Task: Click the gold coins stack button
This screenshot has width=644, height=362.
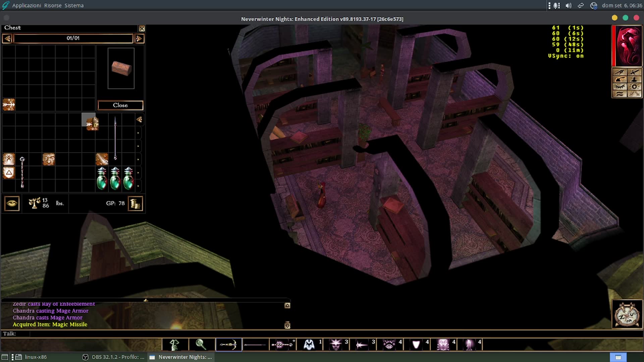Action: (136, 203)
